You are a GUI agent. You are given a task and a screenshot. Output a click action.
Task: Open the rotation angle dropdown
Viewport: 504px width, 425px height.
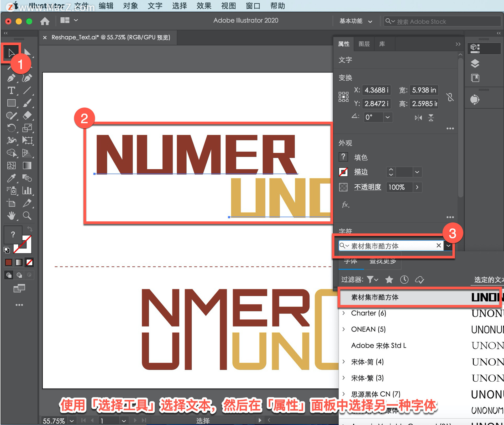click(x=387, y=117)
